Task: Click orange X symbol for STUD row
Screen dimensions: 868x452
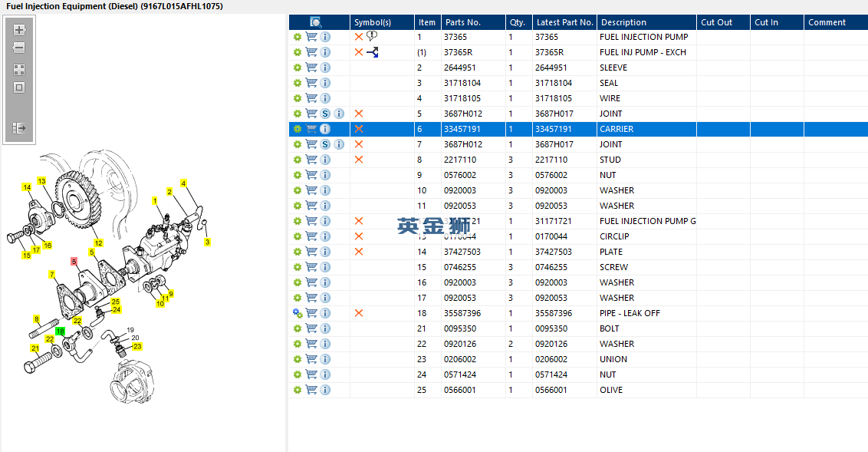Action: 359,160
